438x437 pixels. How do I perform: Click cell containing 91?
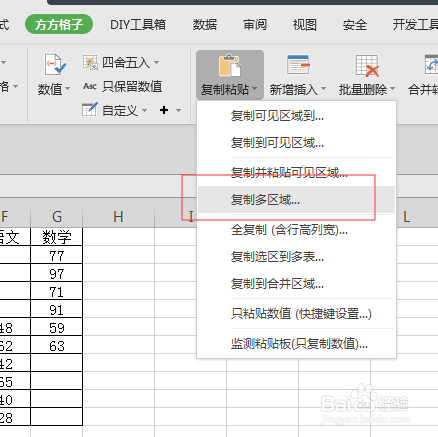coord(57,309)
